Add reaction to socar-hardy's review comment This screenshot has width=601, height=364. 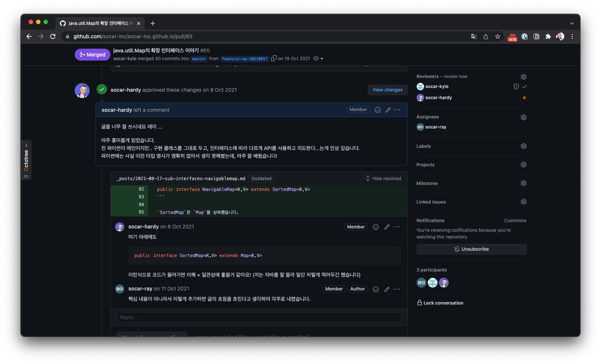point(378,110)
